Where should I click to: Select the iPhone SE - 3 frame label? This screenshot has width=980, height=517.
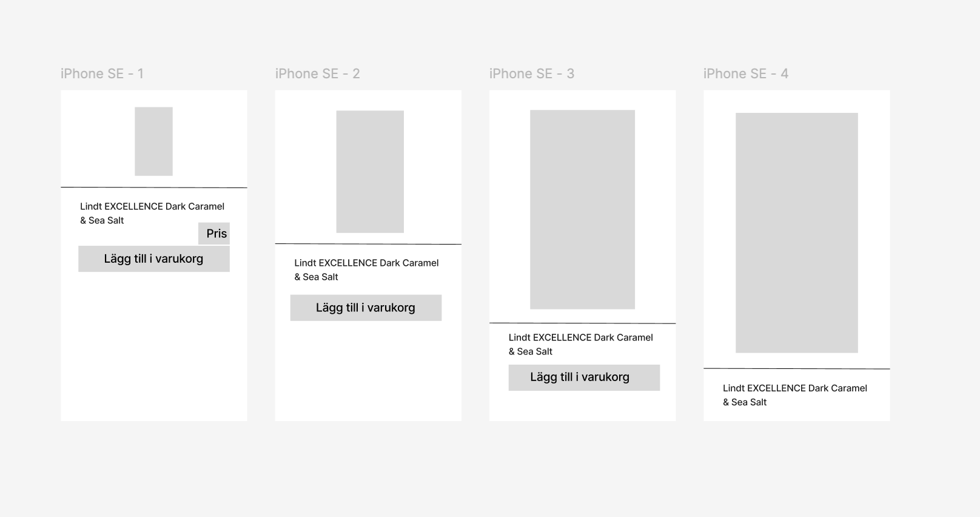(532, 73)
